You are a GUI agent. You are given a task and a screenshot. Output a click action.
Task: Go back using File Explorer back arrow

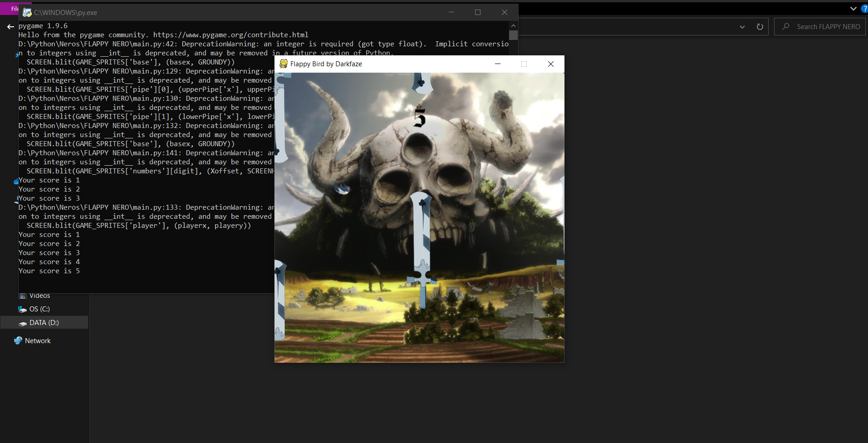click(10, 27)
